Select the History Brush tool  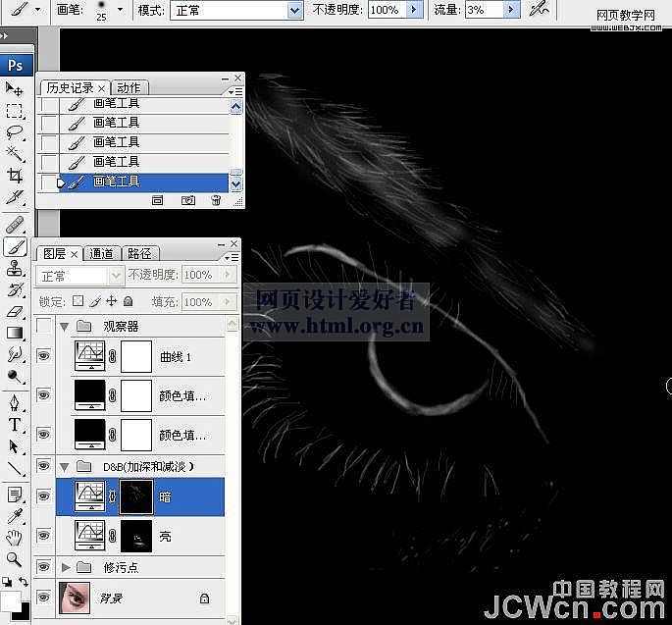(x=14, y=290)
